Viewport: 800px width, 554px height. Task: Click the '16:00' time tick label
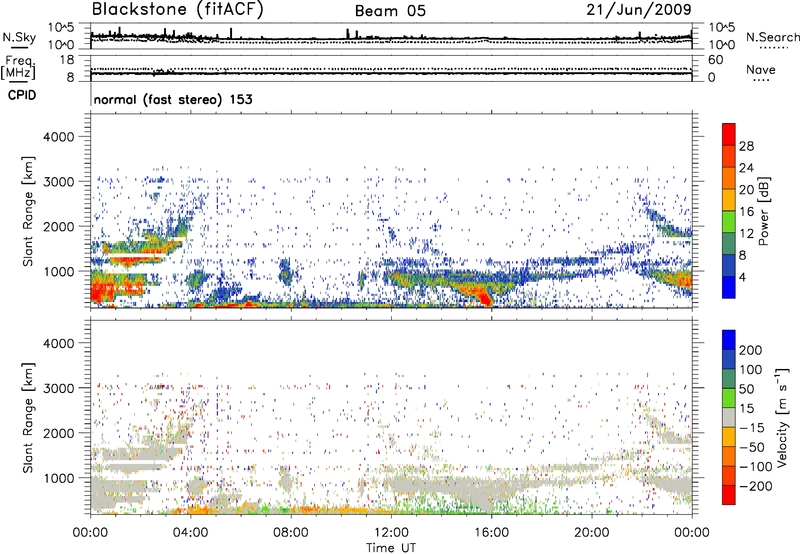491,533
